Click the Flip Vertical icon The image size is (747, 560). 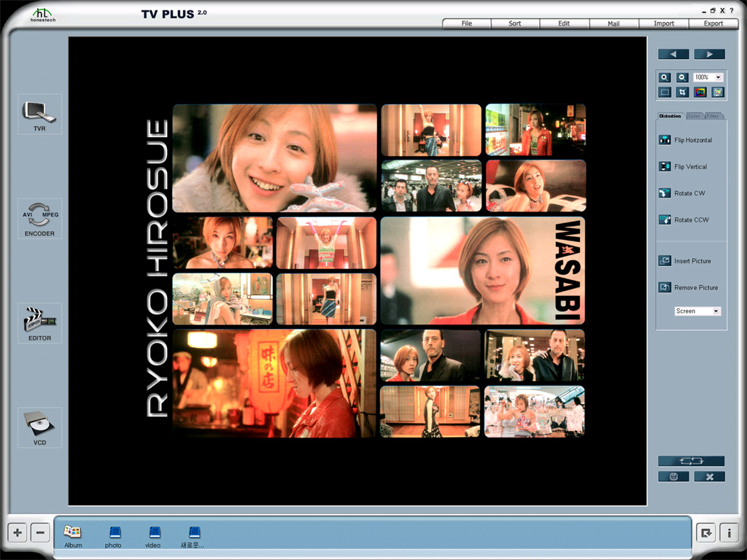click(665, 167)
